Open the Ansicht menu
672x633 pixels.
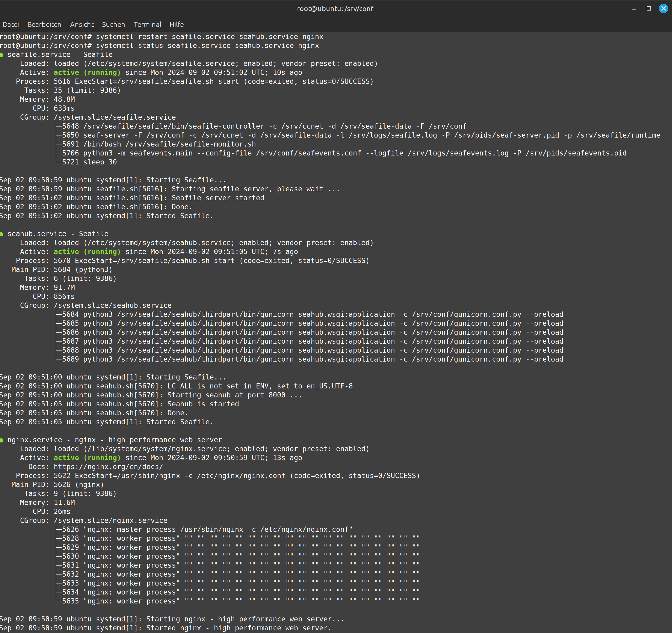click(x=82, y=24)
